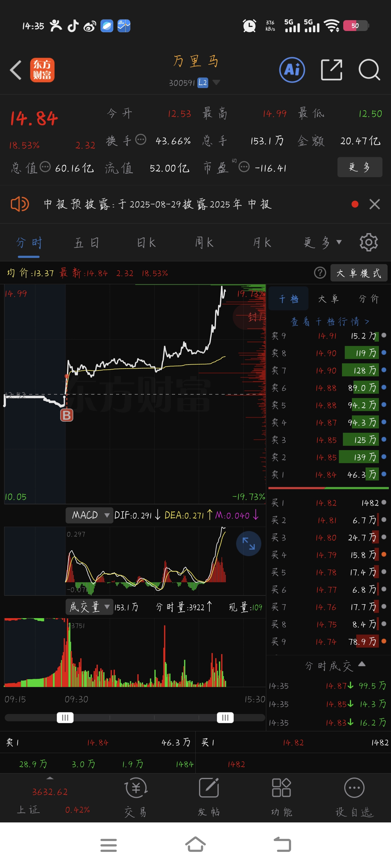Image resolution: width=391 pixels, height=868 pixels.
Task: Open chart settings gear icon
Action: [x=369, y=242]
